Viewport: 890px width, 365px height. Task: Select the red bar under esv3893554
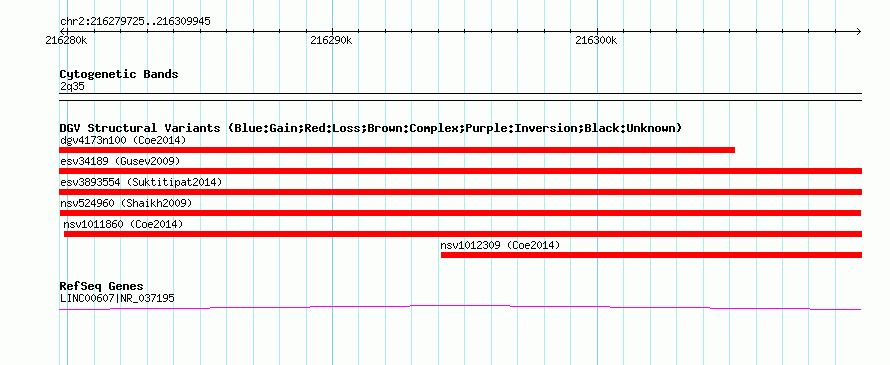coord(460,192)
